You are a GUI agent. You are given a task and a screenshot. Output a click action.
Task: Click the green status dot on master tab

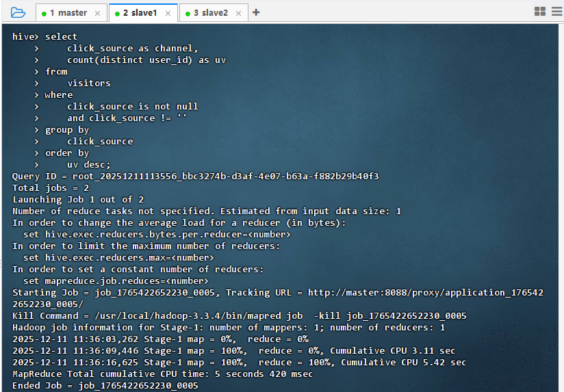click(x=44, y=14)
